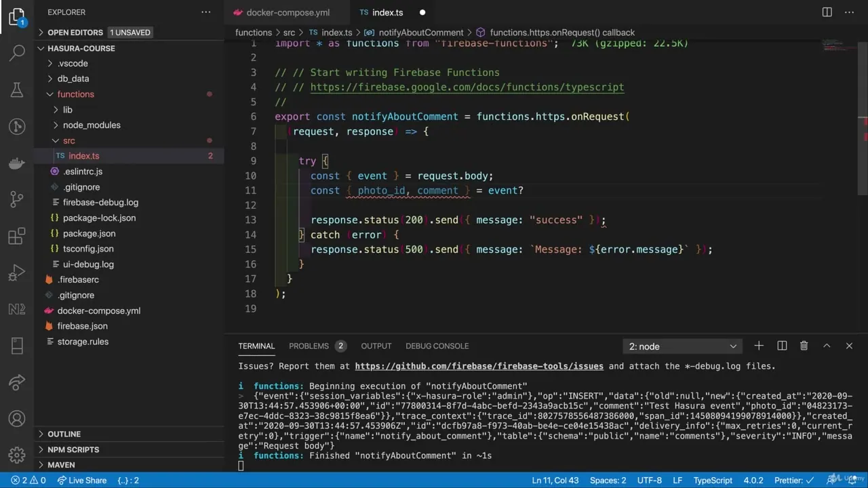Viewport: 868px width, 488px height.
Task: Maximize the terminal panel size
Action: coord(827,346)
